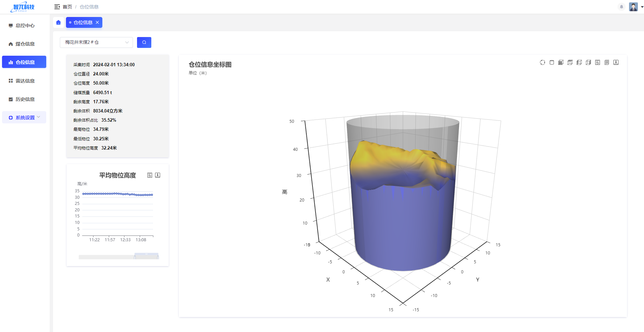Image resolution: width=644 pixels, height=332 pixels.
Task: Click the auto-rotate icon in the chart toolbar
Action: click(542, 63)
